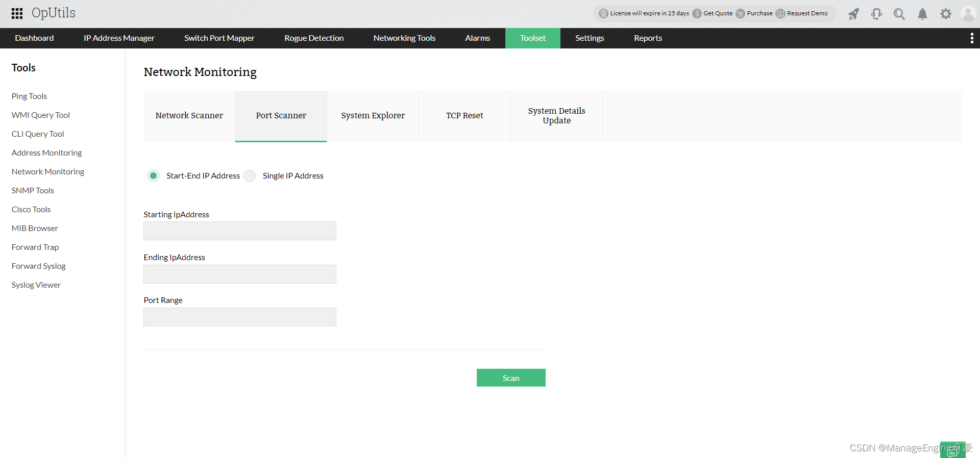The width and height of the screenshot is (980, 458).
Task: Click the Scan button
Action: [x=511, y=378]
